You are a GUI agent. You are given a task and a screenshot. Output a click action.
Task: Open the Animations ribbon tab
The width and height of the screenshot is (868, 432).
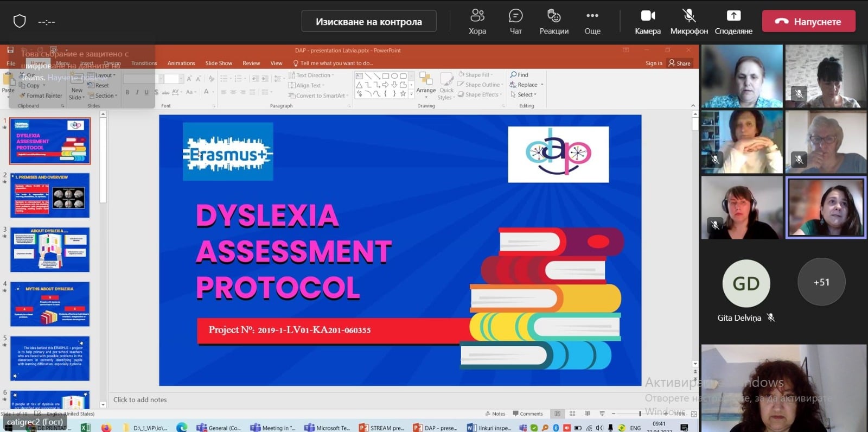pos(181,63)
